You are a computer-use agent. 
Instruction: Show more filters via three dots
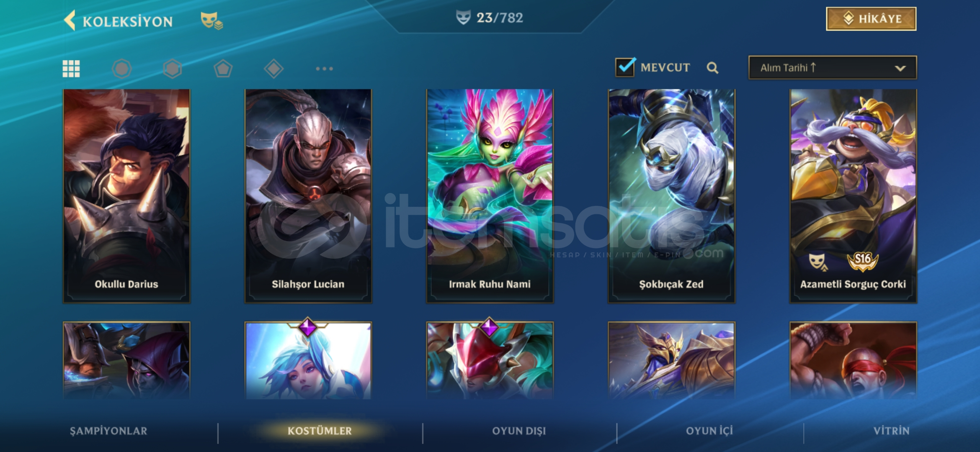pyautogui.click(x=325, y=69)
